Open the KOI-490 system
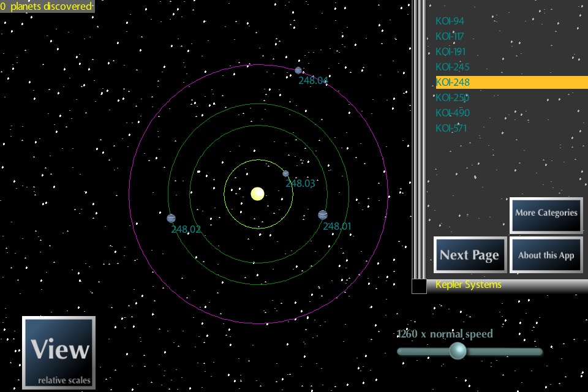 click(453, 113)
